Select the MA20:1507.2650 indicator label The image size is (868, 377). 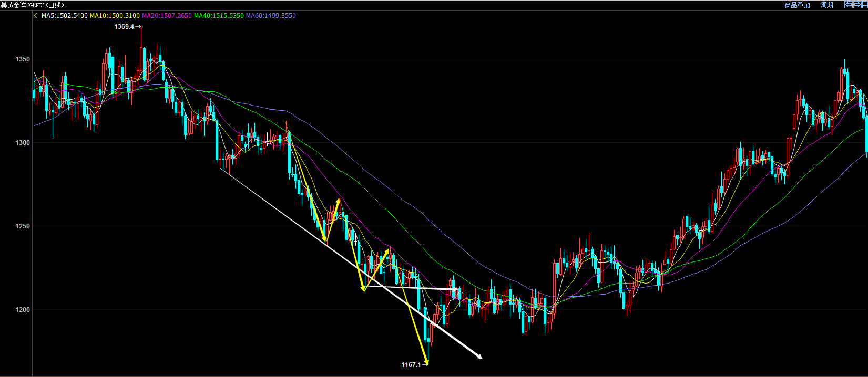(x=167, y=16)
